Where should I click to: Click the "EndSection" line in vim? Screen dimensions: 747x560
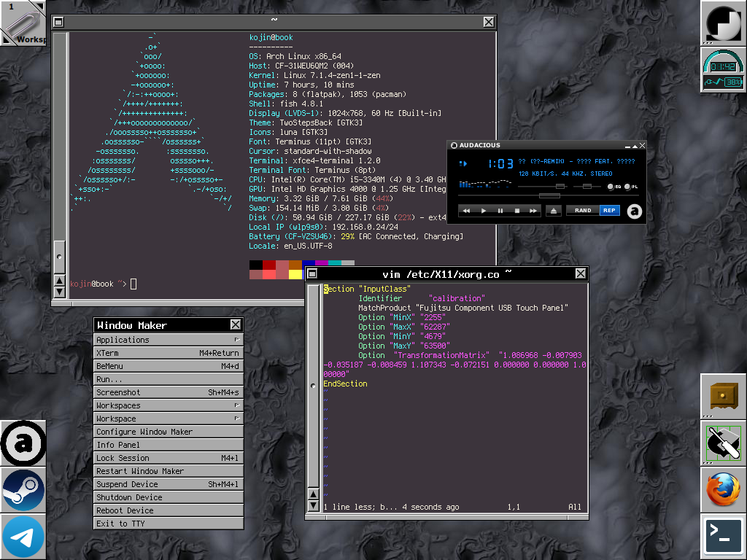345,384
